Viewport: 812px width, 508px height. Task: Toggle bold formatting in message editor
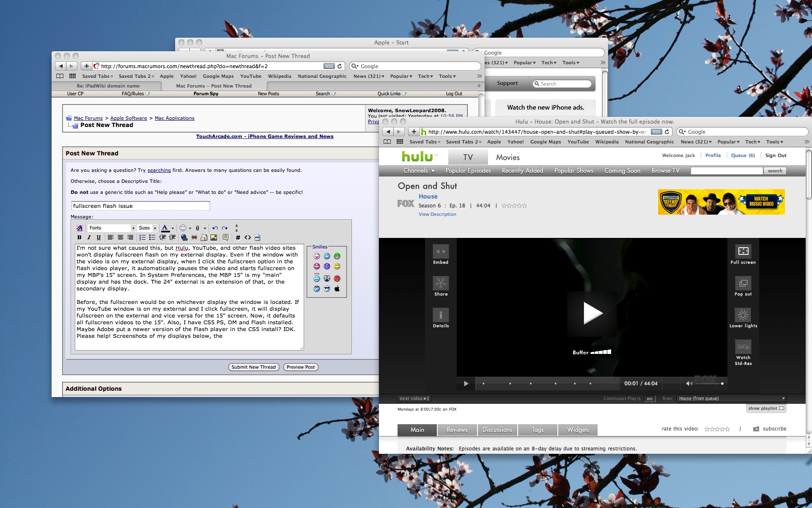coord(79,237)
